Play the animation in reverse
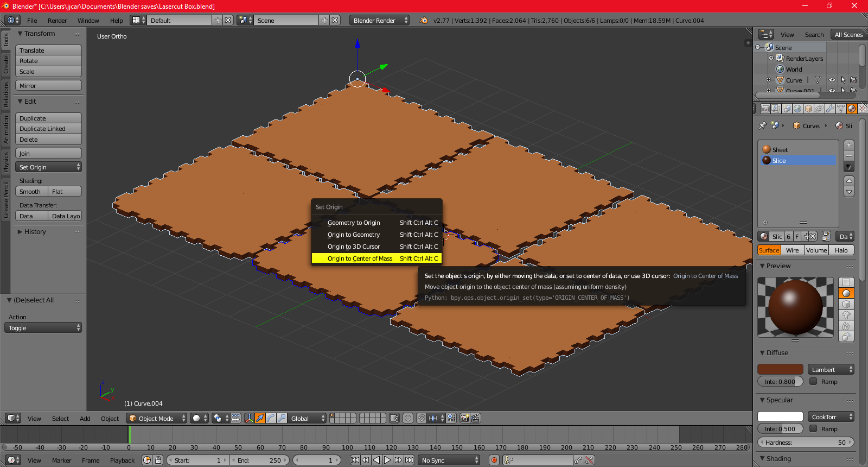Screen dimensions: 868x467 click(376, 460)
